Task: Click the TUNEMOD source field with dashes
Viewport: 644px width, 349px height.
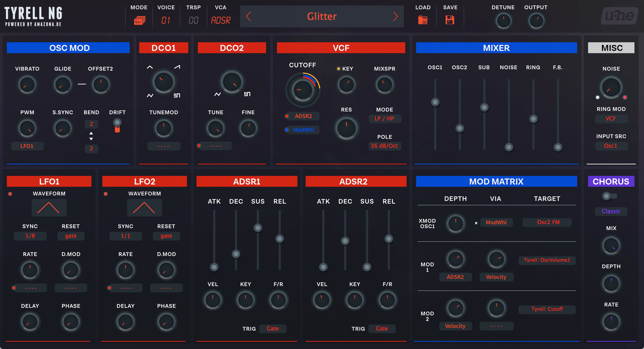Action: (x=164, y=146)
